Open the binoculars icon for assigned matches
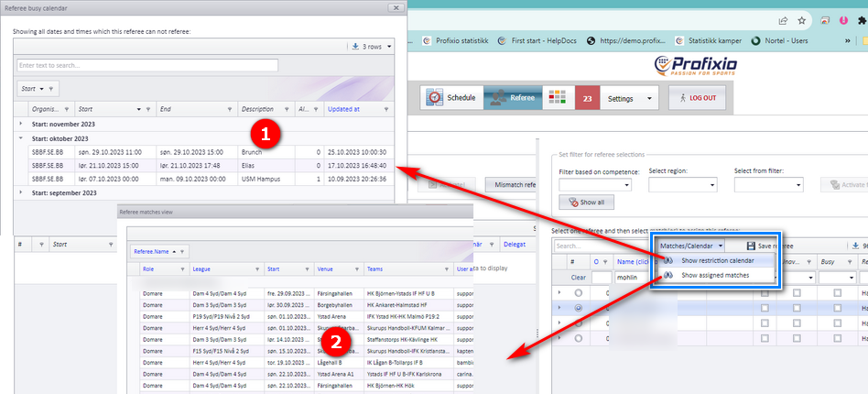This screenshot has height=394, width=868. point(668,275)
